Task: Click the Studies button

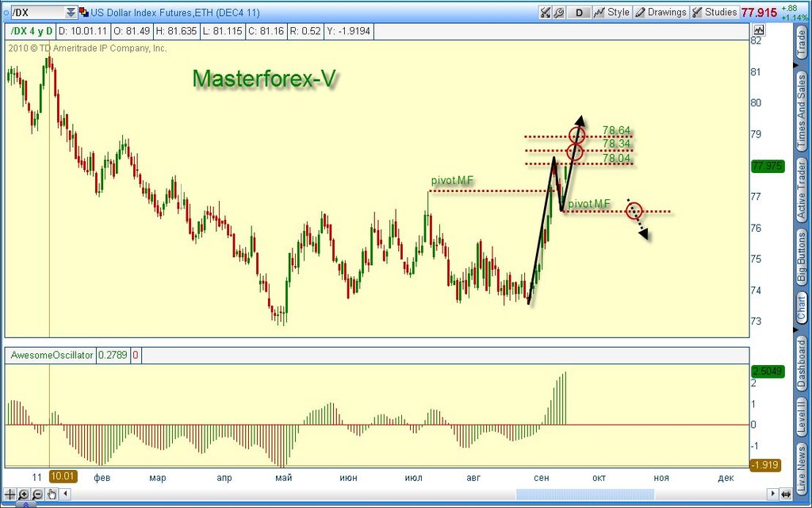Action: point(714,13)
